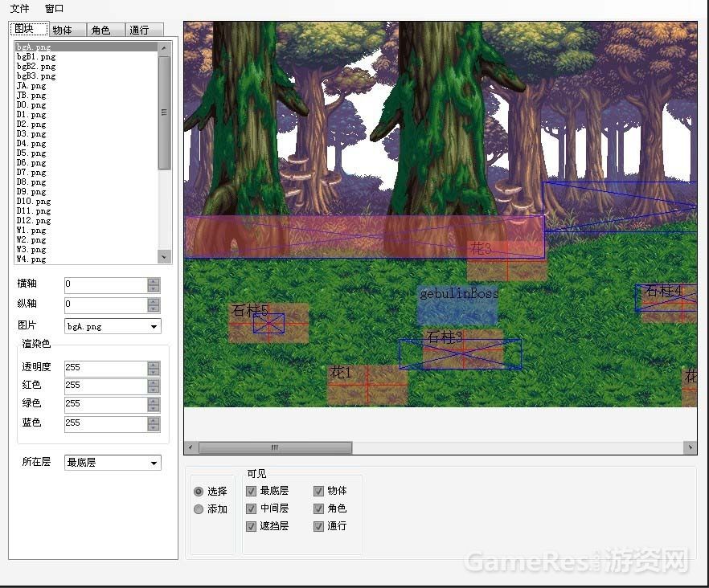Select the 选择 radio button
709x588 pixels.
tap(199, 491)
